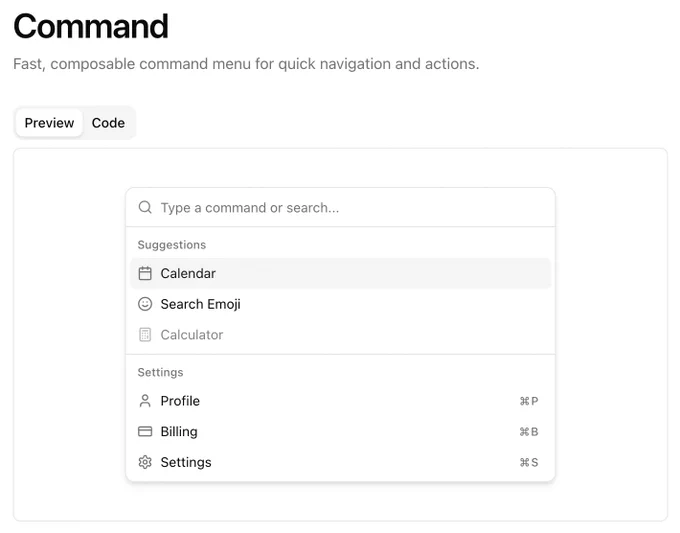The width and height of the screenshot is (680, 533).
Task: Click the magnifying glass search icon
Action: 145,207
